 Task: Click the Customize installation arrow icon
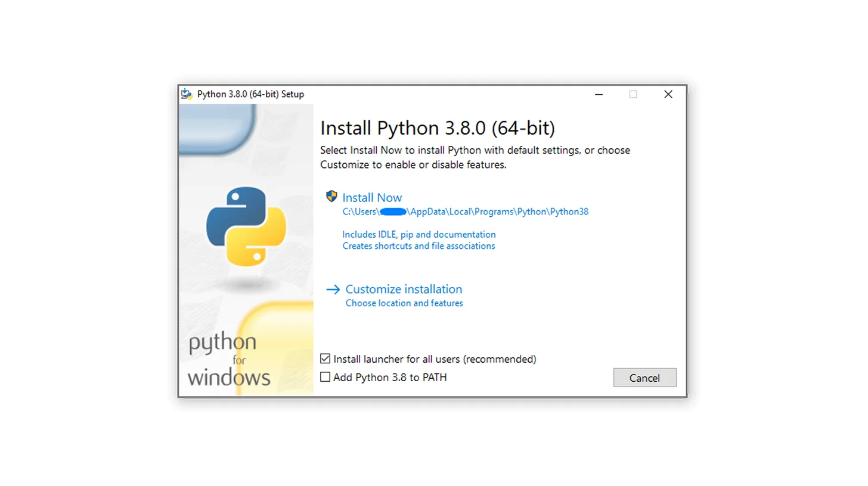pyautogui.click(x=333, y=289)
